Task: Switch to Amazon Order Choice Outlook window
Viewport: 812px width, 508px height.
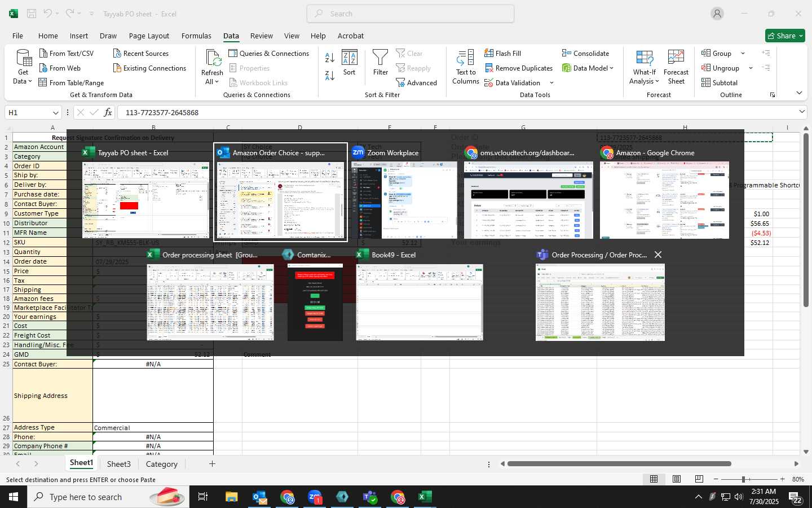Action: [x=280, y=192]
